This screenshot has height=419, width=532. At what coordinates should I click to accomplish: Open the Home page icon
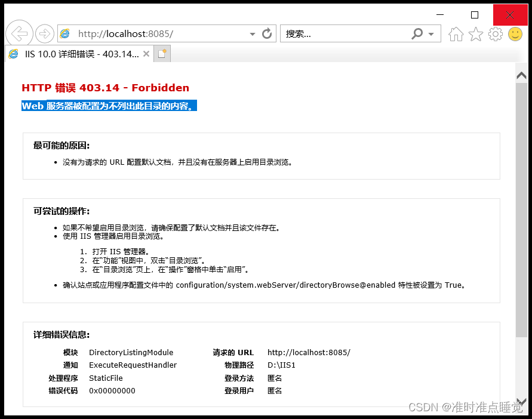pos(456,34)
